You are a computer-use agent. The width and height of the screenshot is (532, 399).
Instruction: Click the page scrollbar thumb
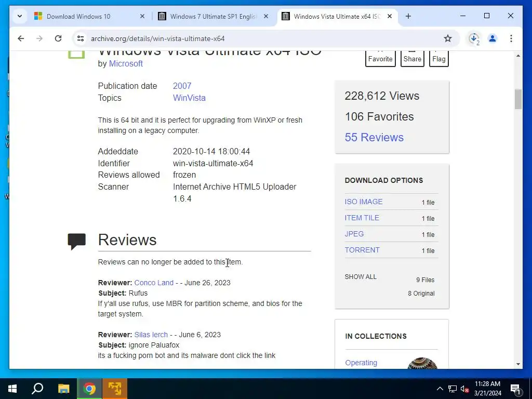pyautogui.click(x=518, y=99)
